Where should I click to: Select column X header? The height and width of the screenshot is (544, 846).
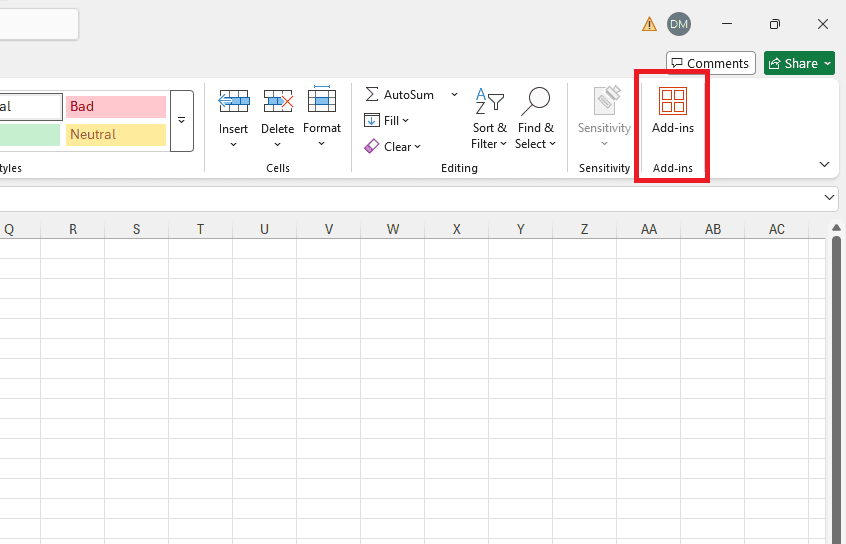click(456, 229)
